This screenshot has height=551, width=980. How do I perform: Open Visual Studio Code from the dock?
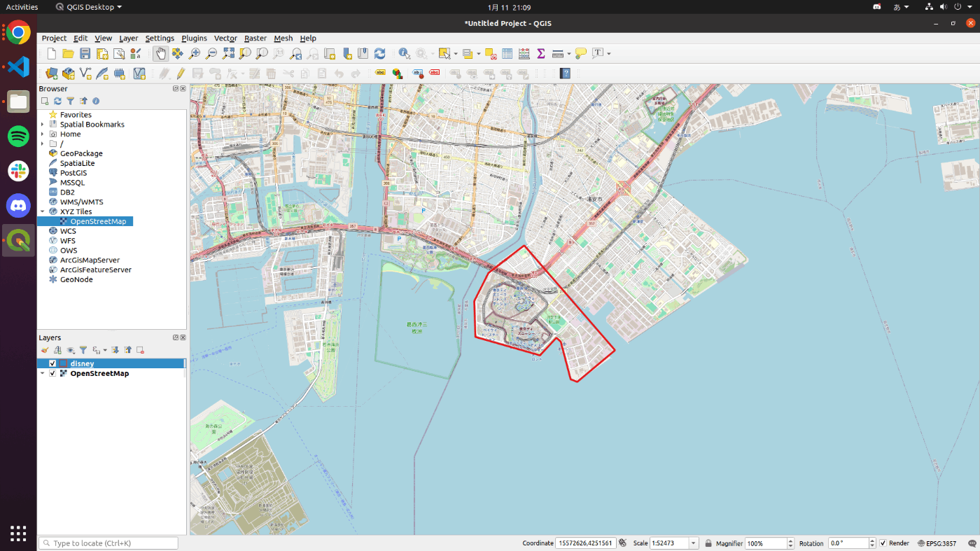18,67
